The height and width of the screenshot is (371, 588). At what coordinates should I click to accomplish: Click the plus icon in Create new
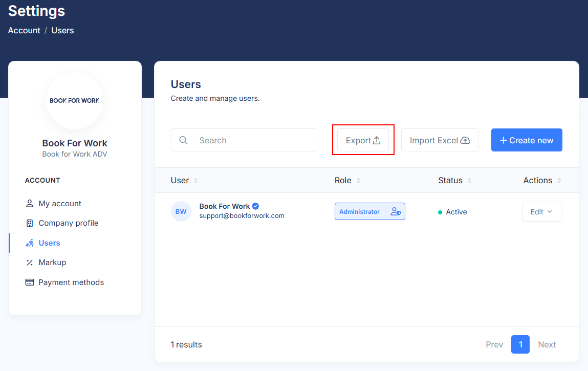[x=503, y=140]
